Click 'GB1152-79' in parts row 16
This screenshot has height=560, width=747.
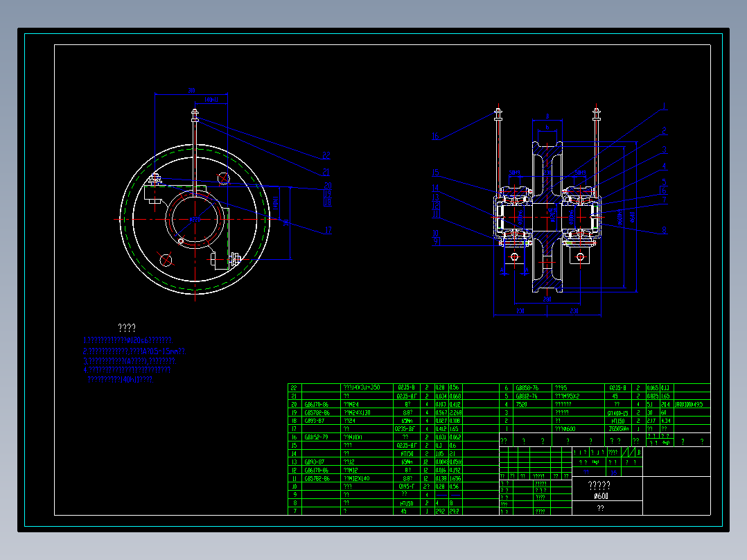(316, 437)
